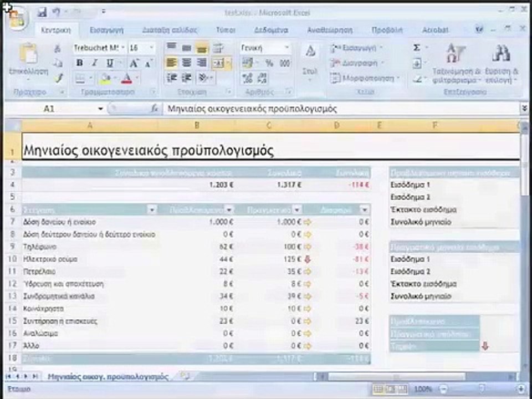Viewport: 532px width, 399px height.
Task: Expand the formula bar with the chevron
Action: (x=524, y=109)
